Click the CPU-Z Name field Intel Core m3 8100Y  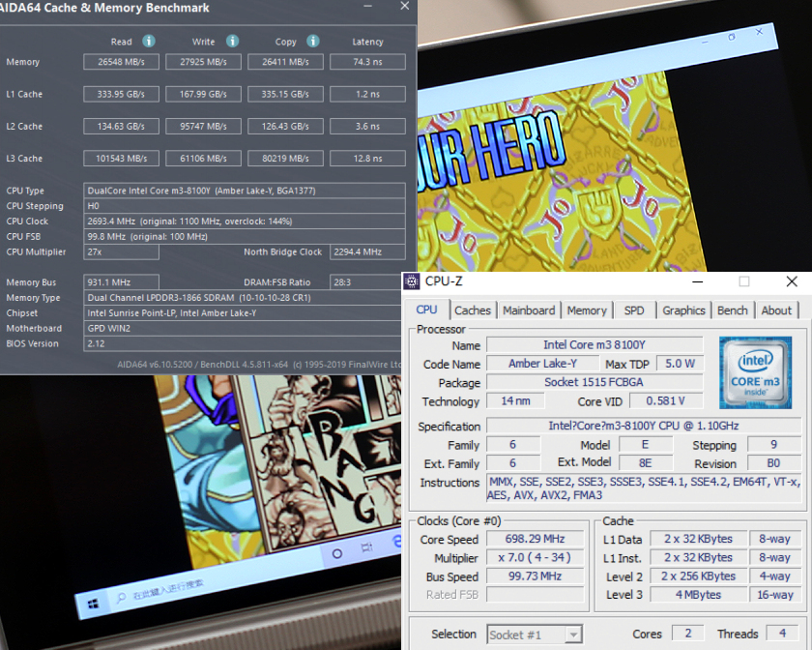click(594, 344)
